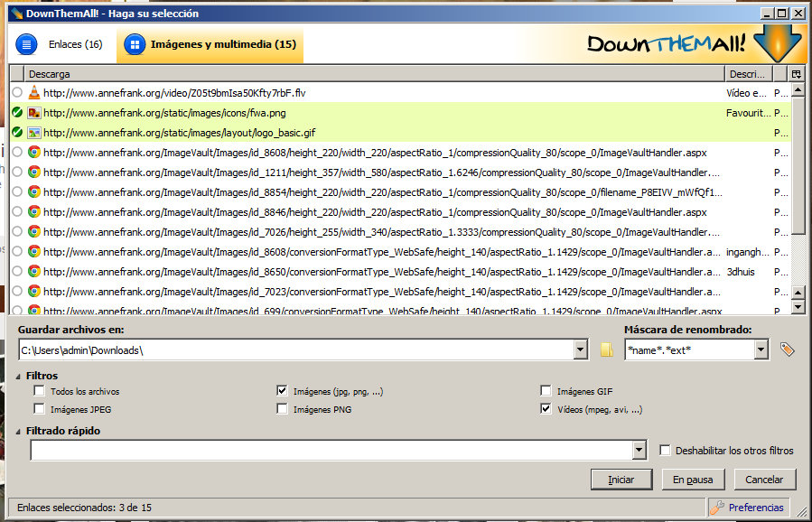Check Deshabilitar los otros filtros
Image resolution: width=812 pixels, height=522 pixels.
point(665,450)
